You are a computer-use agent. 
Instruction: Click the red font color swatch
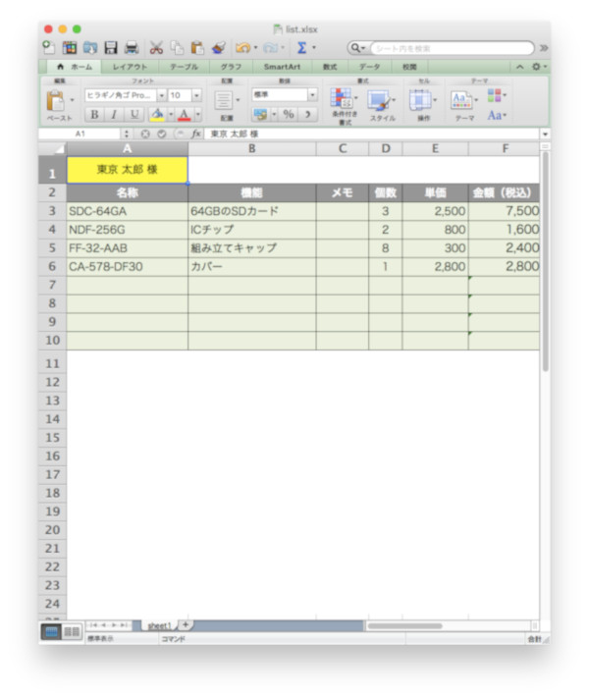(x=184, y=115)
